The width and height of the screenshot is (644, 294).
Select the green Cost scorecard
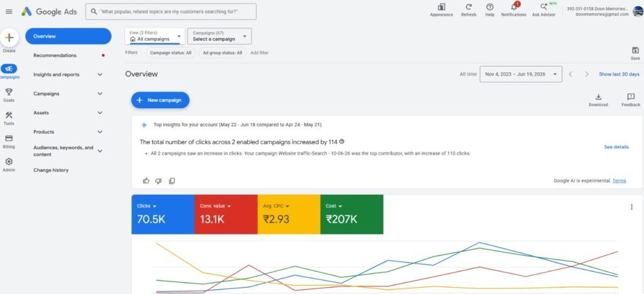pos(352,214)
